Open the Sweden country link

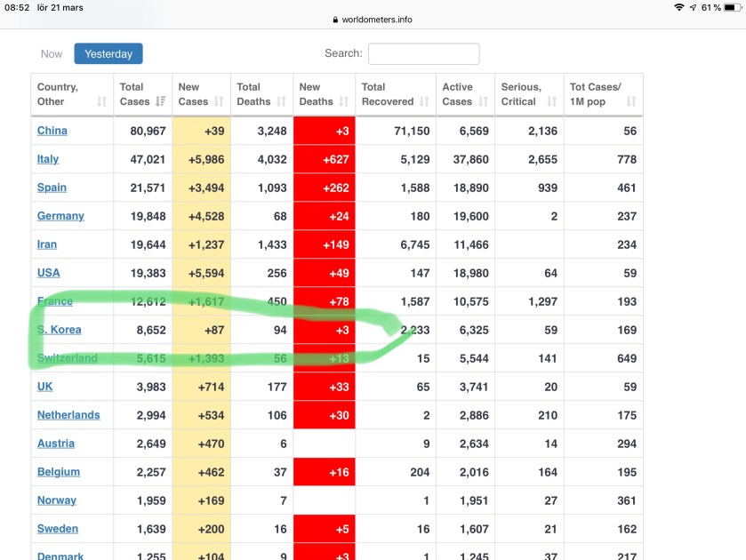coord(58,529)
